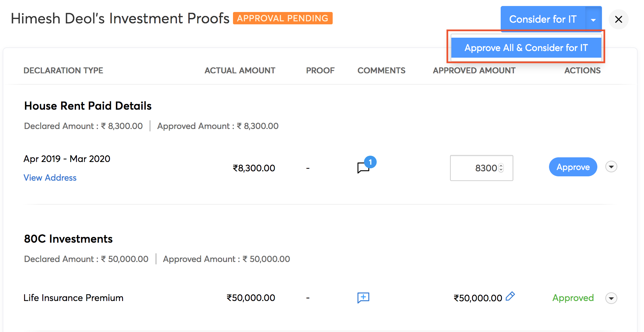
Task: Select Approve All & Consider for IT
Action: 526,48
